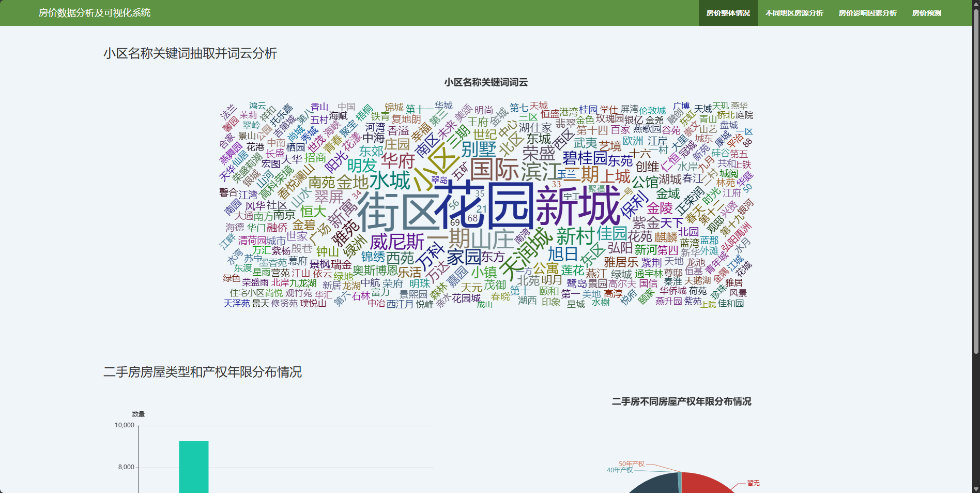Switch to the 不同地区房源分析 tab

(x=794, y=13)
